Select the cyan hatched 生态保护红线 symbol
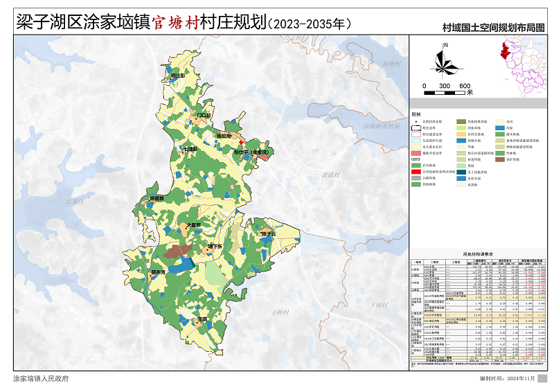 418,141
